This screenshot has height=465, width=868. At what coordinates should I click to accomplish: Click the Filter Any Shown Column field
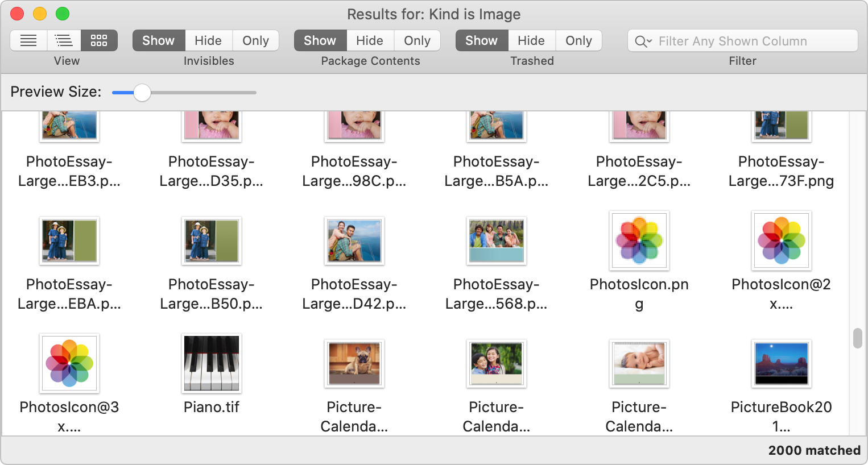point(751,41)
